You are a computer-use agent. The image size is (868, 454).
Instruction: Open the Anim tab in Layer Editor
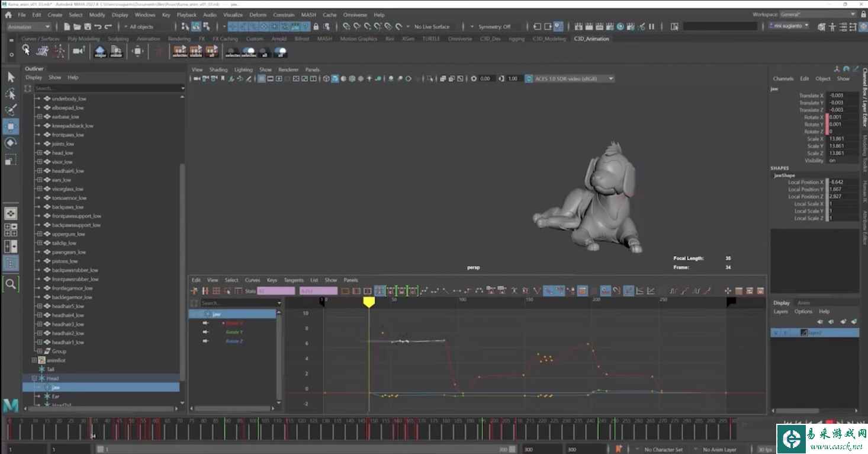pyautogui.click(x=803, y=303)
